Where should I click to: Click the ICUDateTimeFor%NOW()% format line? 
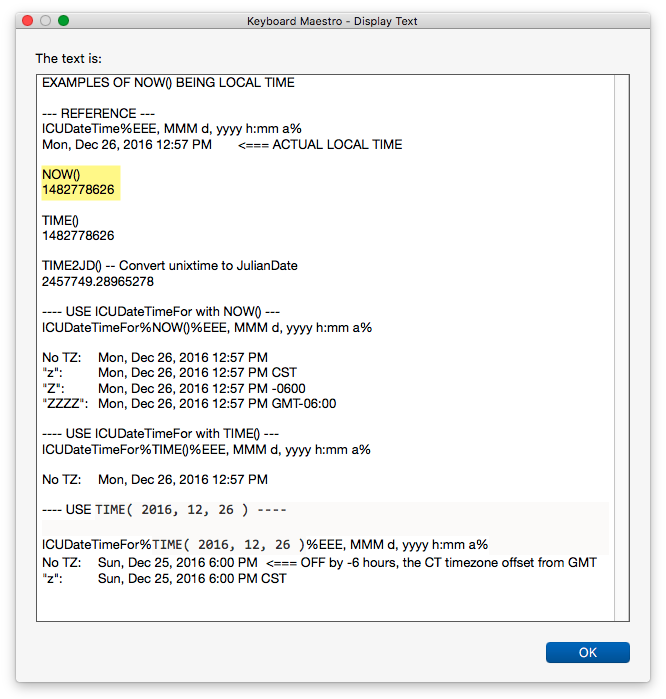[207, 328]
